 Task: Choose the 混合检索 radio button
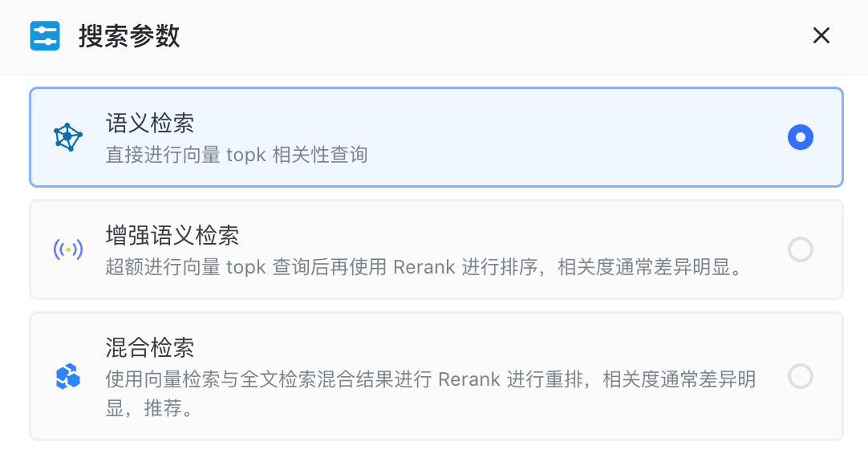click(x=800, y=376)
